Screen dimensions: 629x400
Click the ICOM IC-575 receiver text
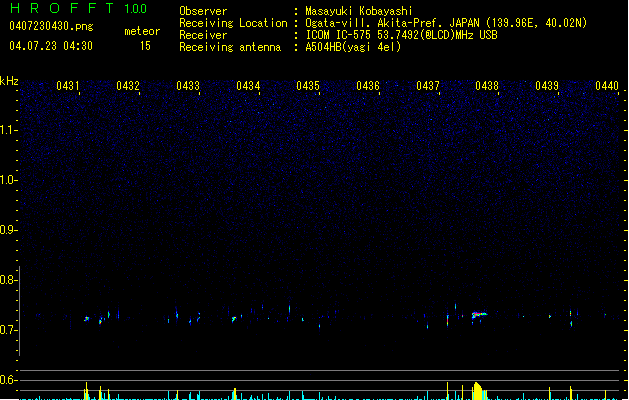401,35
